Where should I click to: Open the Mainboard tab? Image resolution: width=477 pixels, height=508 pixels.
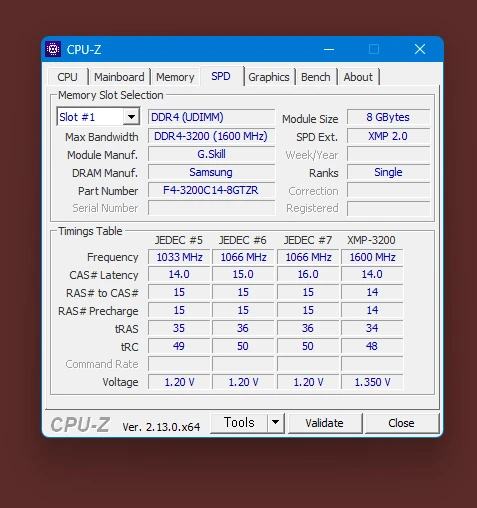[x=119, y=77]
